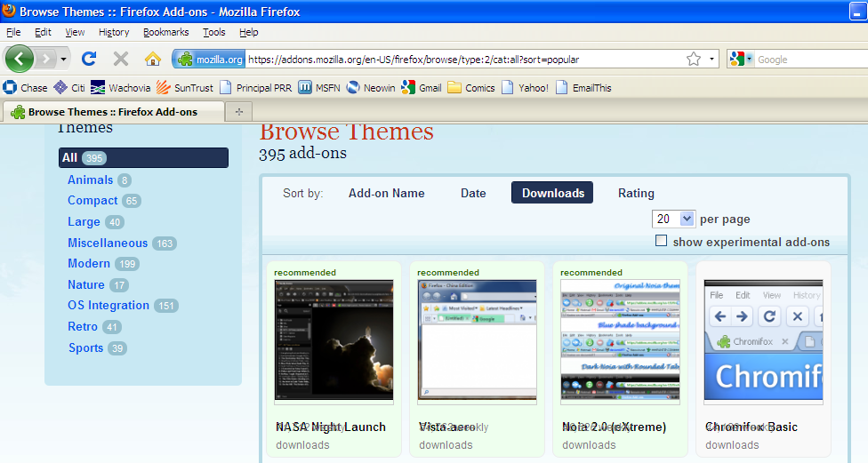Screen dimensions: 868x463
Task: Open the Neowin bookmark
Action: click(370, 87)
